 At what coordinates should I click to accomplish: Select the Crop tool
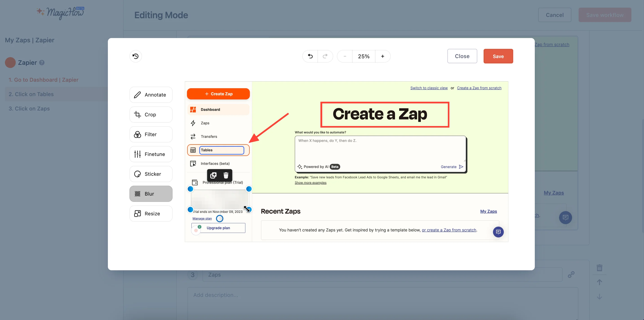151,114
